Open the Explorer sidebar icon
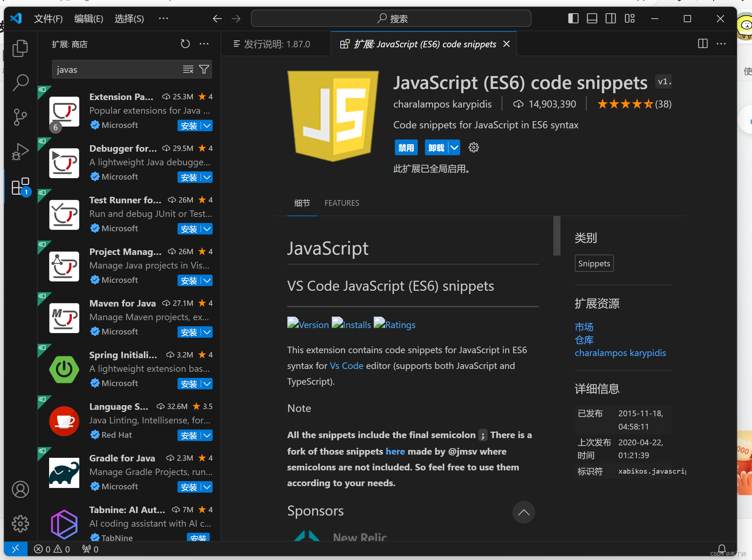 pyautogui.click(x=20, y=48)
